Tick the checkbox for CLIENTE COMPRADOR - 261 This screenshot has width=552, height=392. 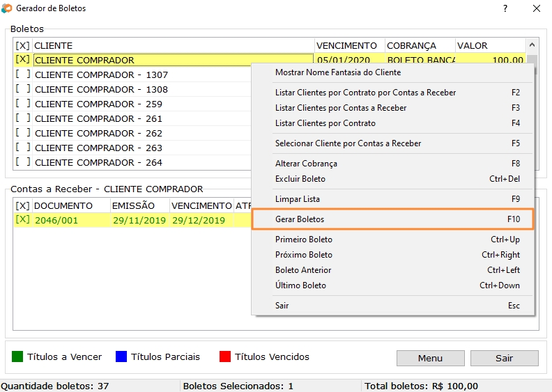coord(22,118)
